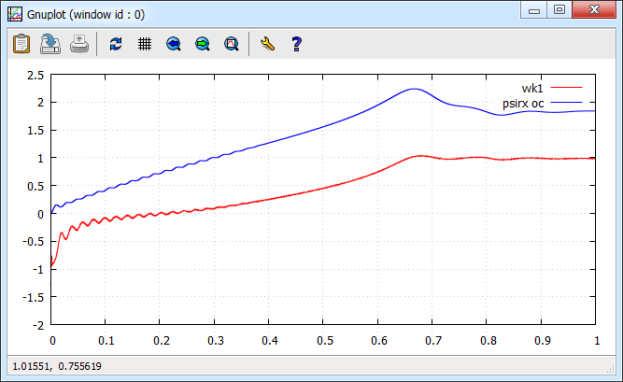Click the y-axis label 1.5

tap(35, 130)
